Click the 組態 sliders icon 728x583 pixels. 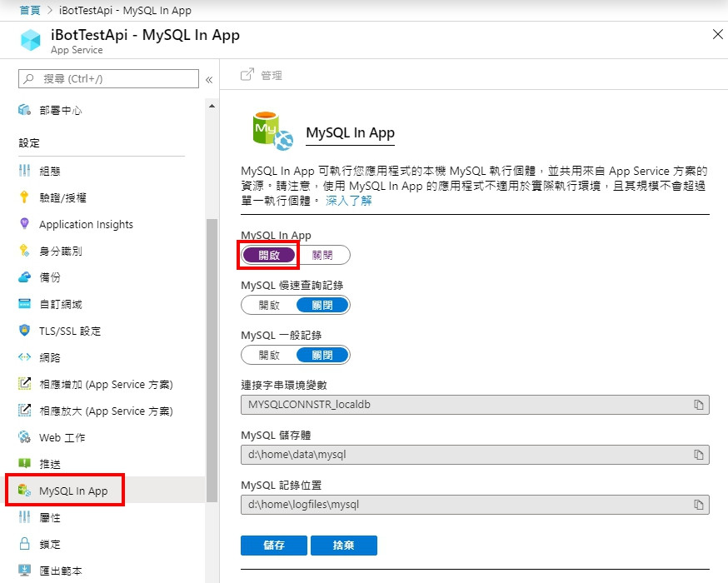click(x=24, y=171)
